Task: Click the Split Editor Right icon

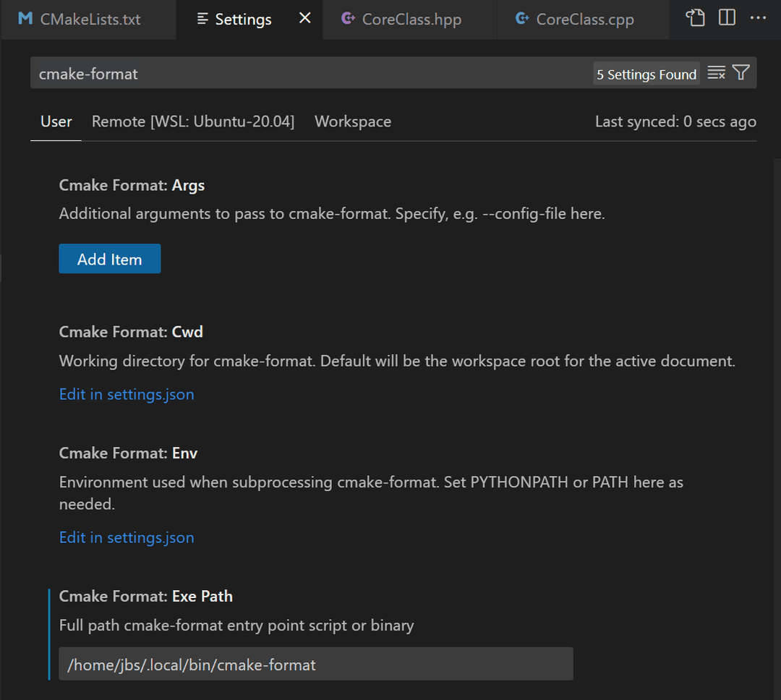Action: [x=727, y=18]
